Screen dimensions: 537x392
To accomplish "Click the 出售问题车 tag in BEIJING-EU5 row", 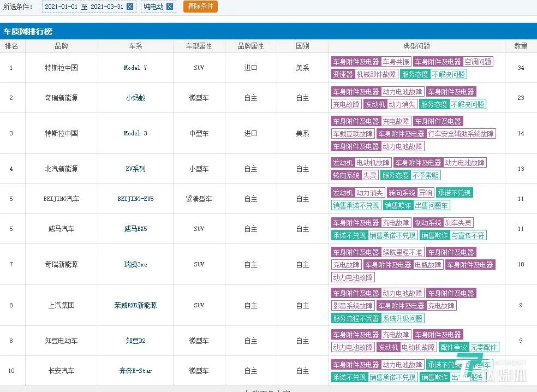I will 431,206.
